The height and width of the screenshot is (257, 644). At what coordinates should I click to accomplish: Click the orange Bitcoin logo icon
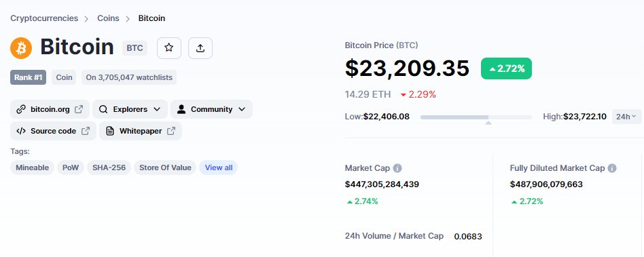click(x=21, y=48)
